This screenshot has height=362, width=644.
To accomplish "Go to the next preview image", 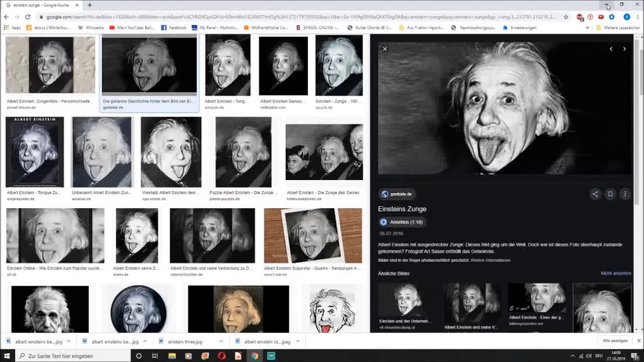I will [624, 49].
